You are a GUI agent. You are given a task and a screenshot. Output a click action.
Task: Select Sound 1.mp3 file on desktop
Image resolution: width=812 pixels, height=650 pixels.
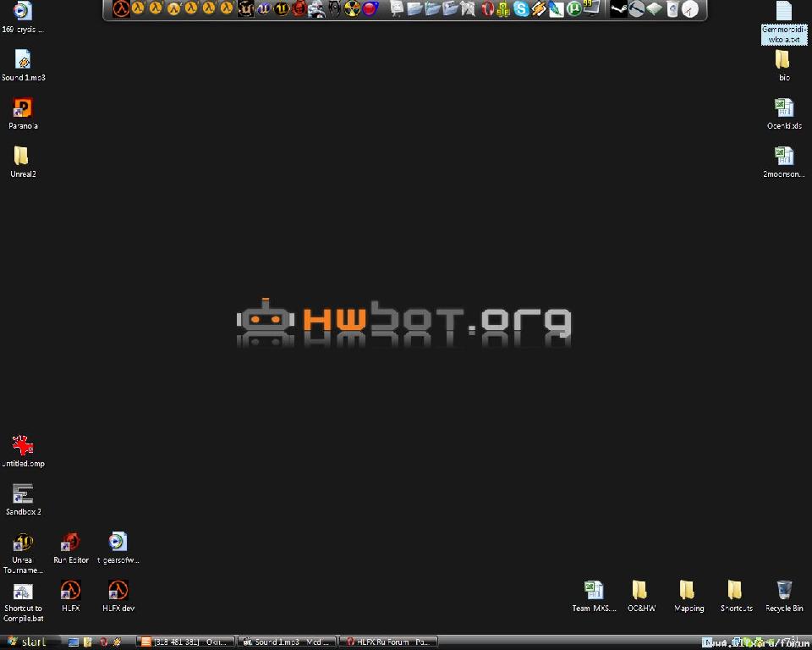pyautogui.click(x=24, y=66)
